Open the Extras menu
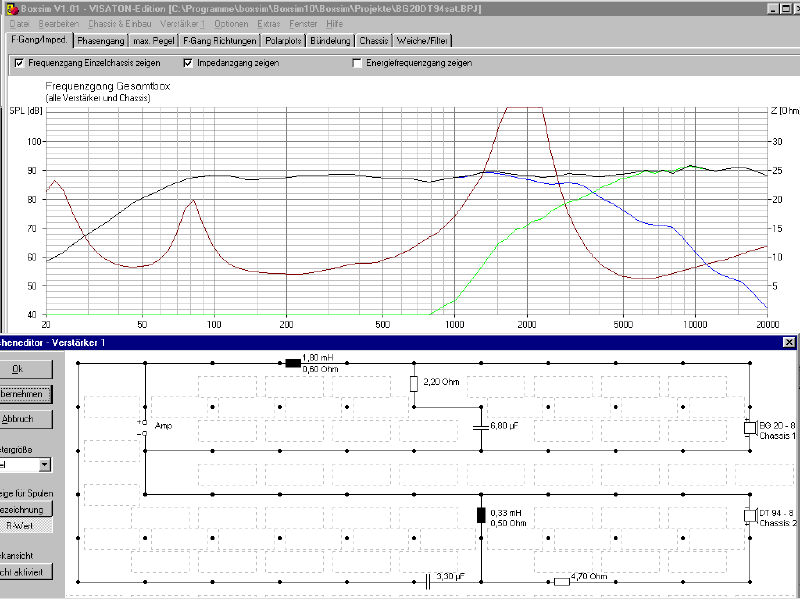This screenshot has width=800, height=600. [x=268, y=22]
